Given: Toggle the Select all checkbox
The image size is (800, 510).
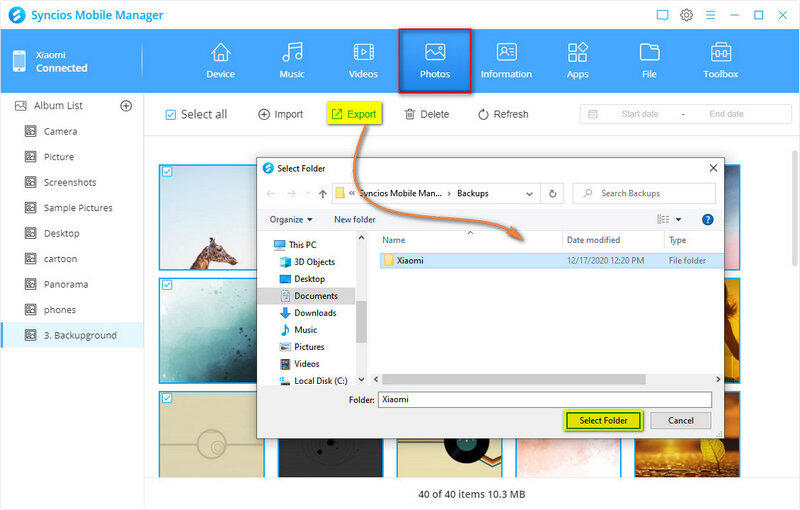Looking at the screenshot, I should [170, 115].
